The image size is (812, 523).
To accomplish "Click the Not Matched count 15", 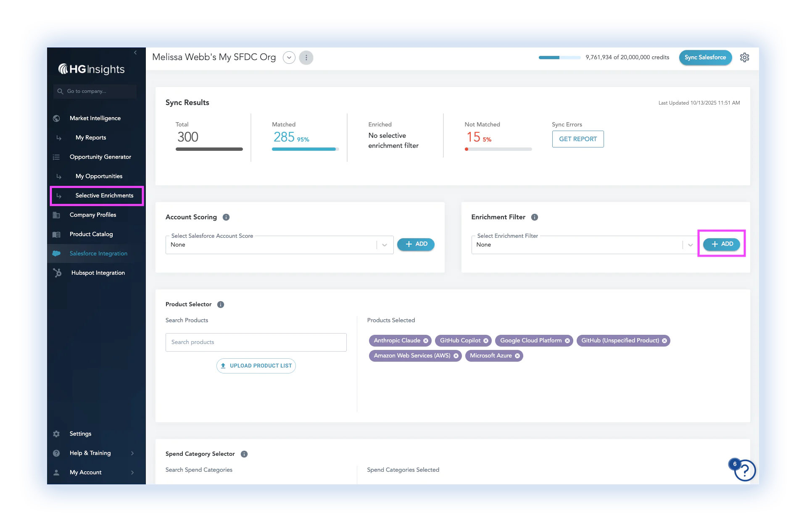I will click(x=473, y=137).
